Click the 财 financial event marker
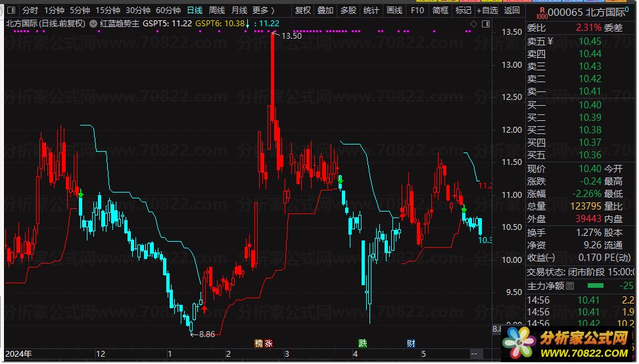This screenshot has width=639, height=364. [x=411, y=343]
